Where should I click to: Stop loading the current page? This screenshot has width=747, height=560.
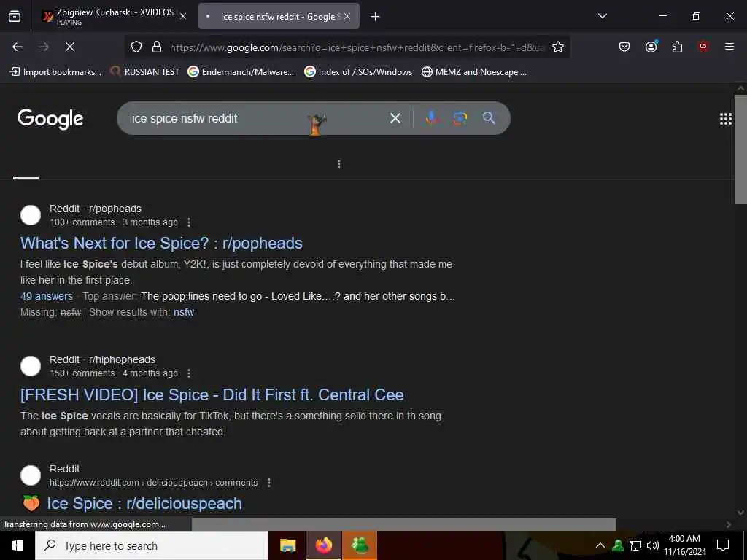pyautogui.click(x=69, y=47)
